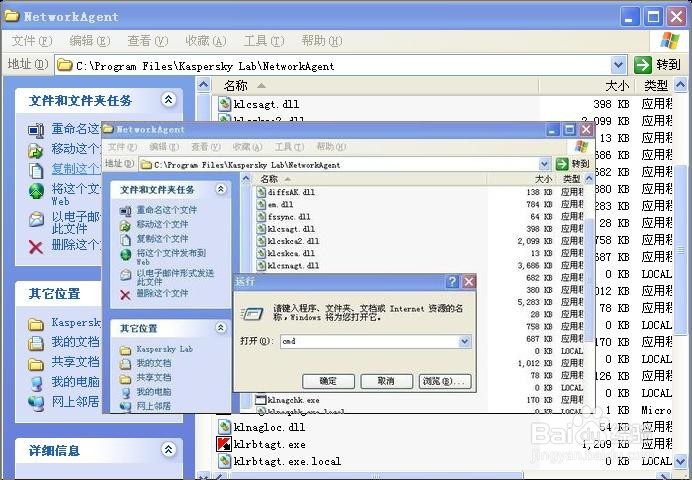Click 重命名这个文件 link in front window
The height and width of the screenshot is (480, 692).
point(167,210)
